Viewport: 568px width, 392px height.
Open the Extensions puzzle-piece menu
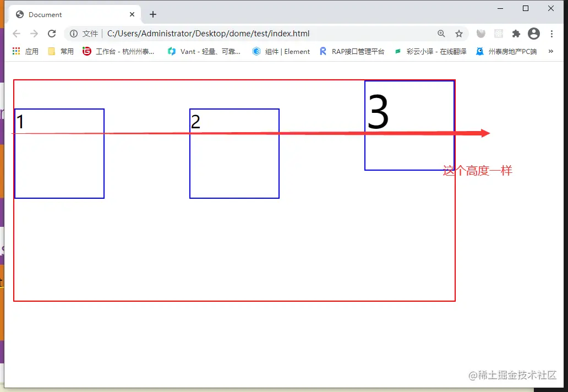coord(516,34)
